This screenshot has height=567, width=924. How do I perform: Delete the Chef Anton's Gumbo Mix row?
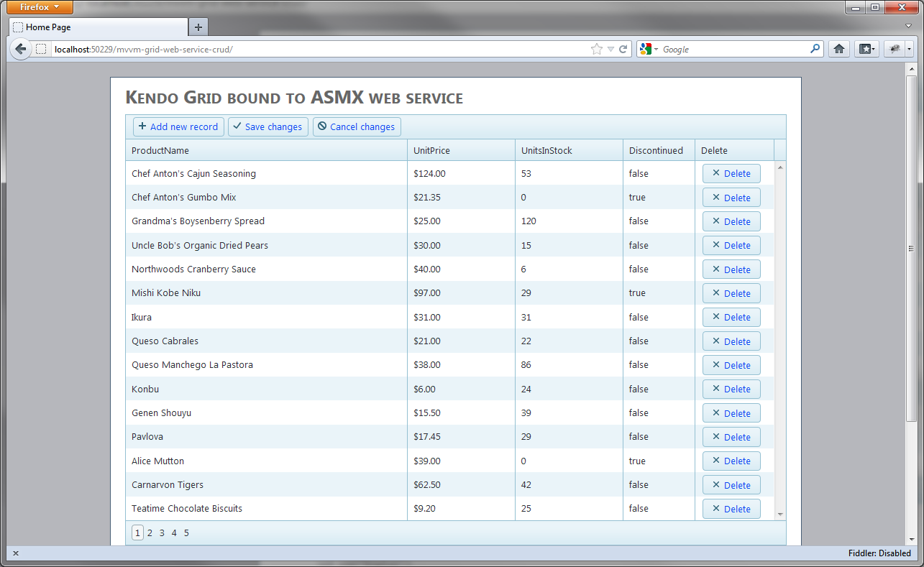pos(731,198)
